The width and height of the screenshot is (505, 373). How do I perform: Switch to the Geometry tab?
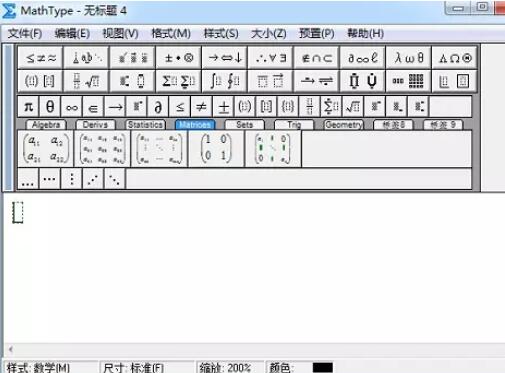point(344,125)
